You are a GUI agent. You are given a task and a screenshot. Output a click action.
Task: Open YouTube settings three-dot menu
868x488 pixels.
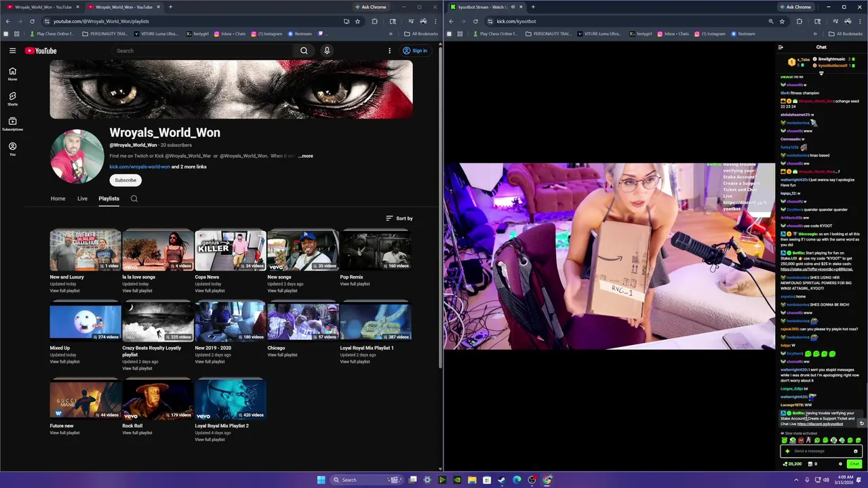tap(389, 51)
